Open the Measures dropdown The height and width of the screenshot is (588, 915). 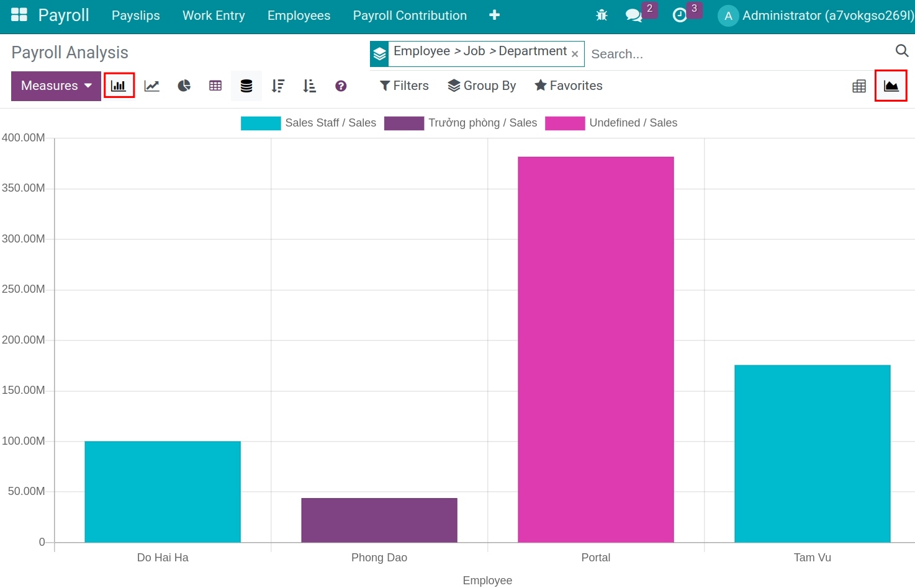pyautogui.click(x=55, y=86)
